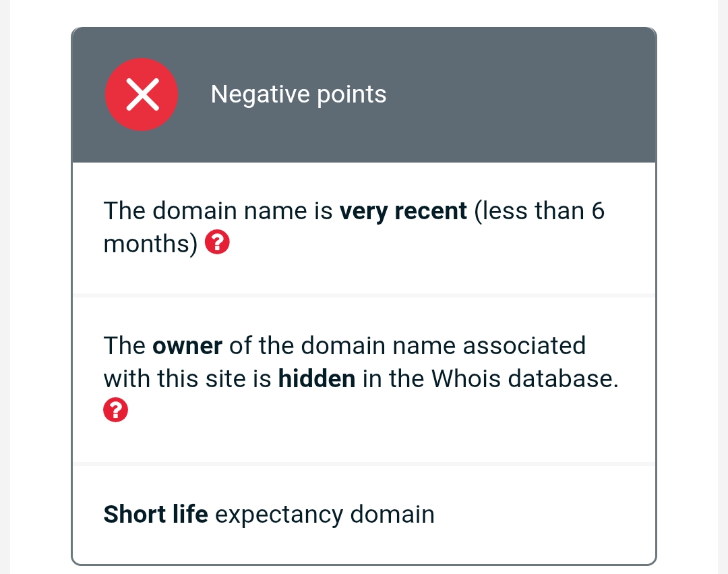Viewport: 728px width, 574px height.
Task: Click the word 'recent' in first row
Action: tap(431, 212)
